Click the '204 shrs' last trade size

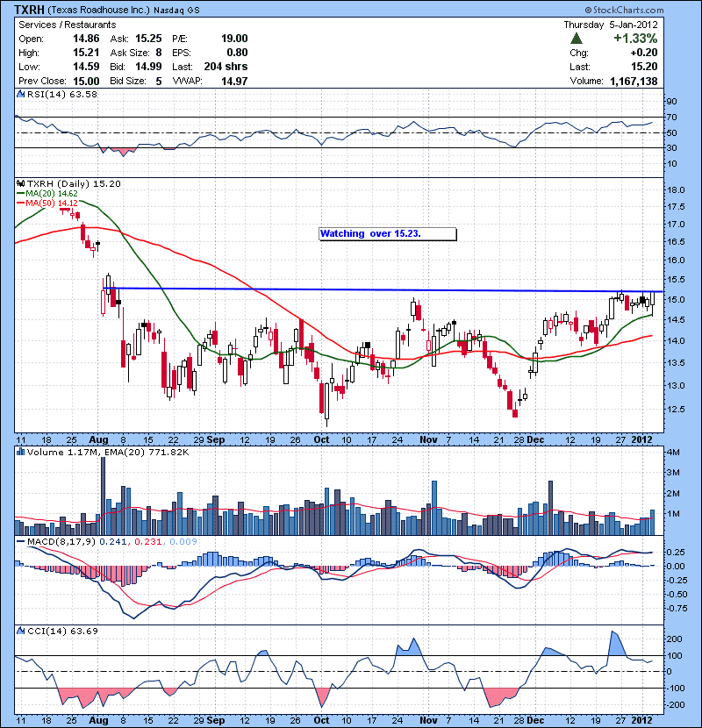tap(226, 67)
